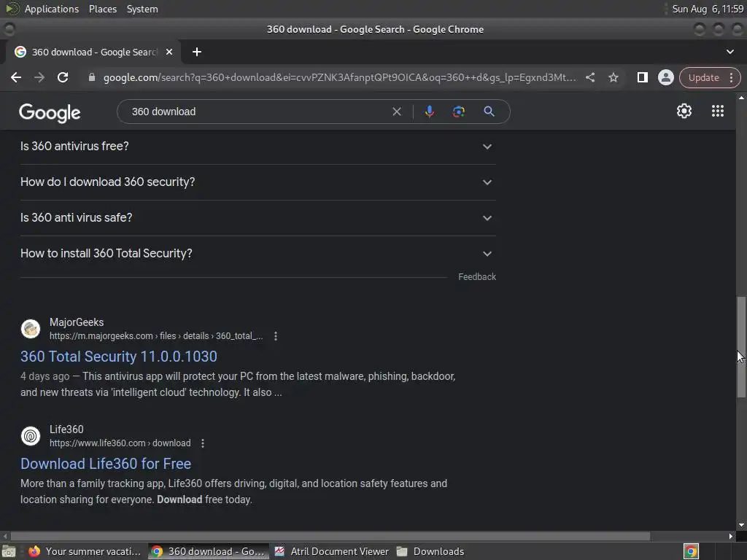This screenshot has width=747, height=560.
Task: Go back to the previous page
Action: pos(16,77)
